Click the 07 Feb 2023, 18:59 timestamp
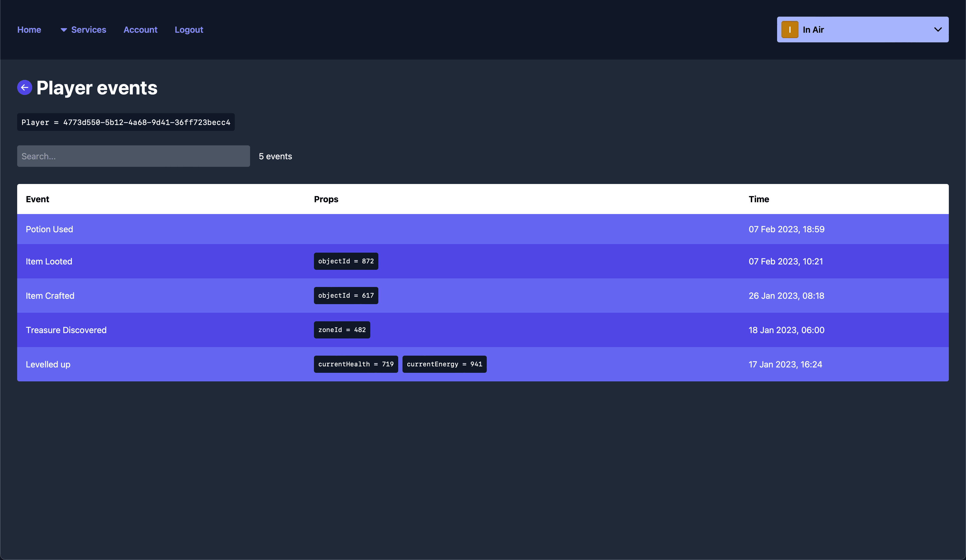Screen dimensions: 966x560 [x=786, y=229]
